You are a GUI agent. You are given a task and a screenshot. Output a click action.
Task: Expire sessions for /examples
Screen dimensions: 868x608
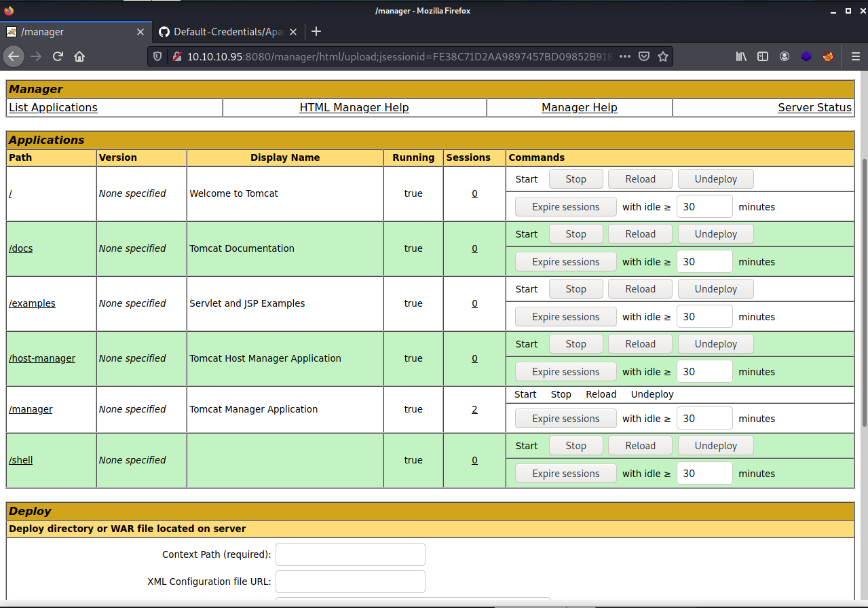click(x=565, y=317)
